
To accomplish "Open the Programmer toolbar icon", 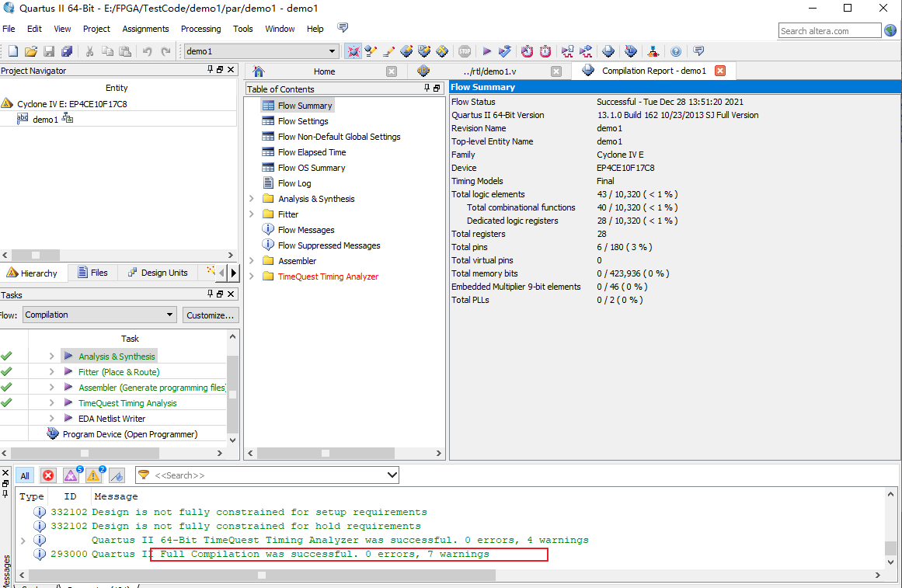I will coord(631,51).
